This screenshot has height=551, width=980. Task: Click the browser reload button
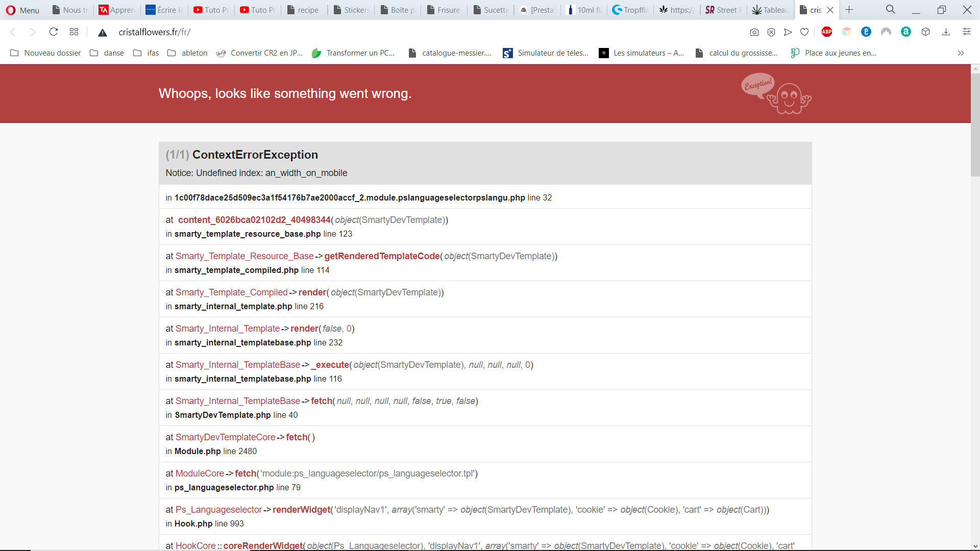(x=53, y=32)
